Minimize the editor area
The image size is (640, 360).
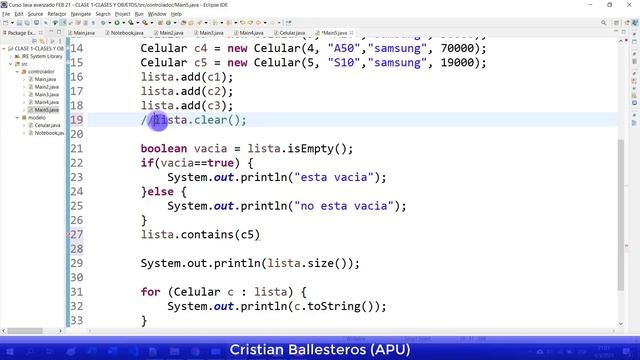tap(616, 32)
